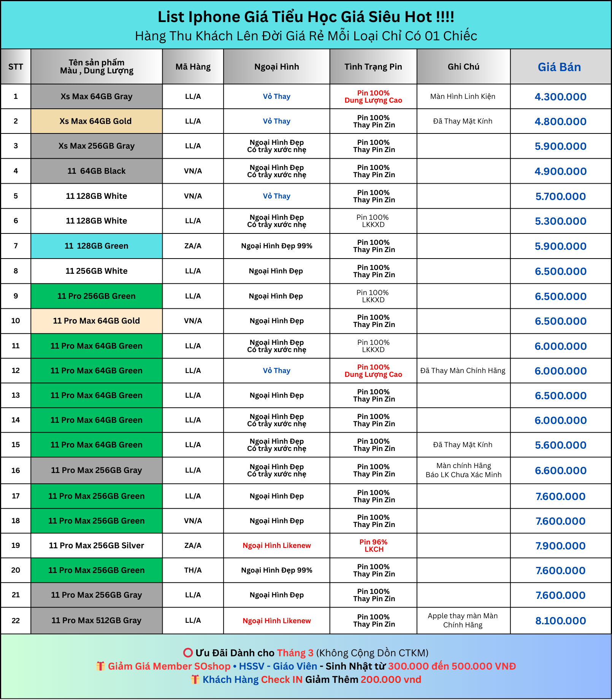Select the "Mã Hàng" column header
Viewport: 612px width, 700px height.
[x=193, y=67]
